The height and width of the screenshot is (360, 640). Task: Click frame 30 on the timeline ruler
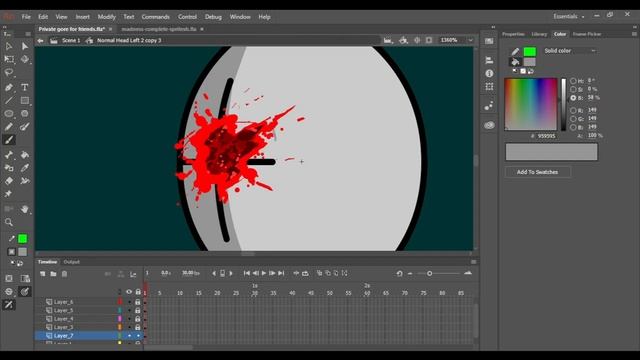click(x=255, y=293)
